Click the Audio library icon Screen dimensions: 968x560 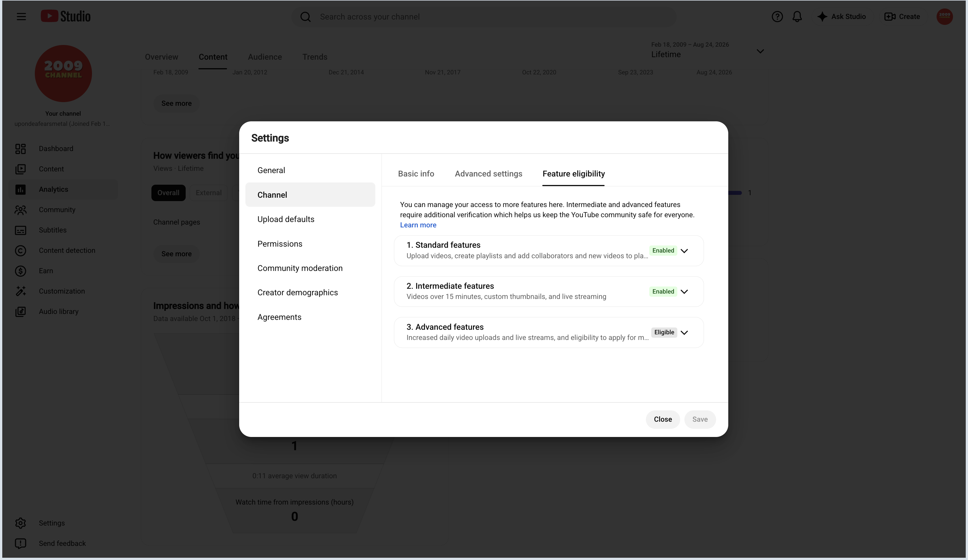tap(20, 311)
